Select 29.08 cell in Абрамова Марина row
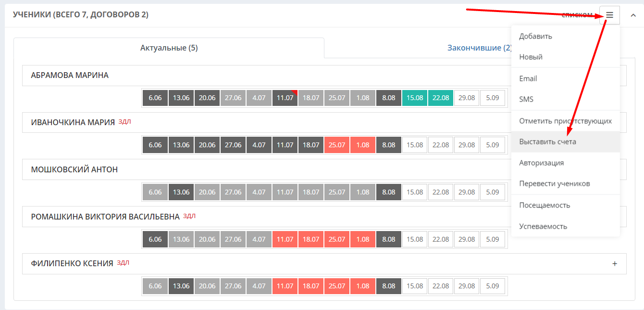 [x=467, y=98]
